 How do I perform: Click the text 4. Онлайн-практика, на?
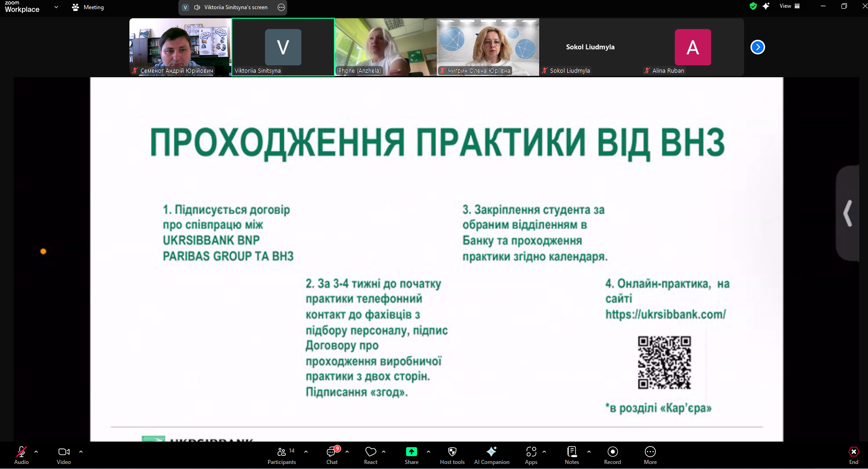(x=667, y=284)
